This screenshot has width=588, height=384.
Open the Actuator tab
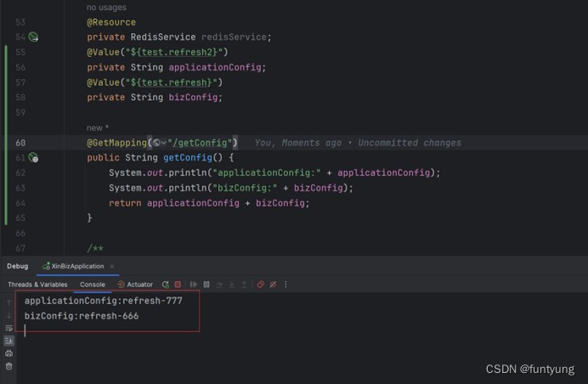(x=135, y=285)
